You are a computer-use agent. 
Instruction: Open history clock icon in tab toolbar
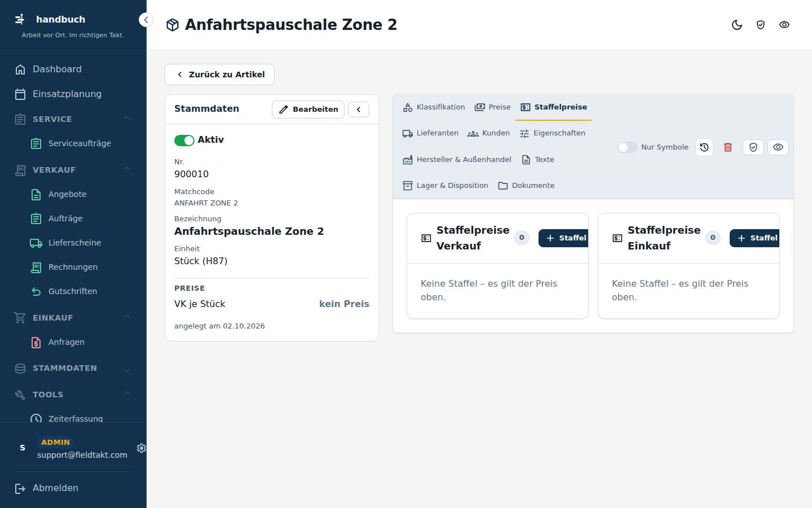coord(704,147)
